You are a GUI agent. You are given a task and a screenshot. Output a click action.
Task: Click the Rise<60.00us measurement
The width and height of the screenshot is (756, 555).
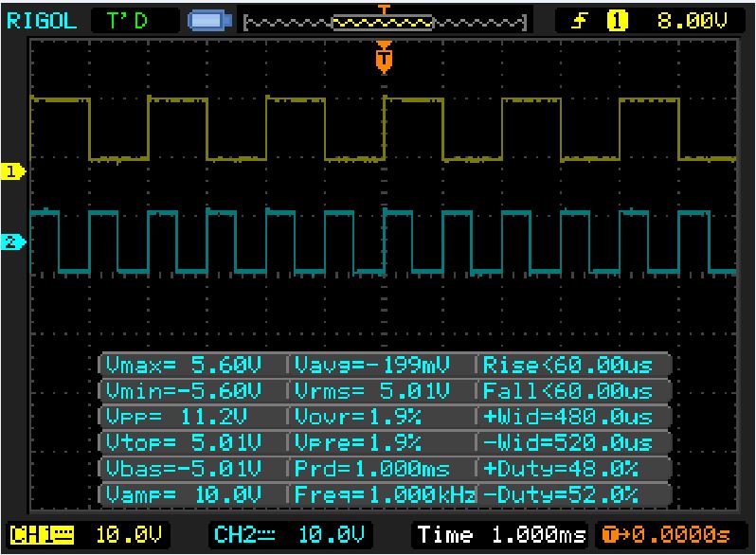568,365
